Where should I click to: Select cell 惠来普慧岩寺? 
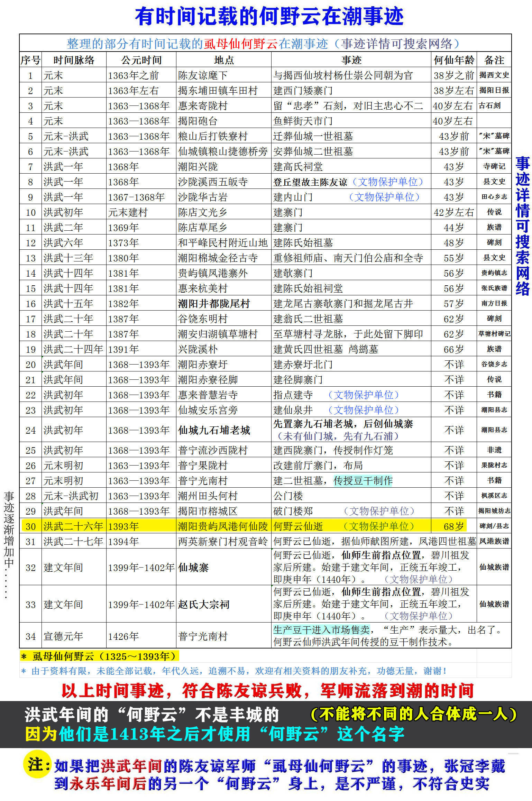(x=224, y=395)
